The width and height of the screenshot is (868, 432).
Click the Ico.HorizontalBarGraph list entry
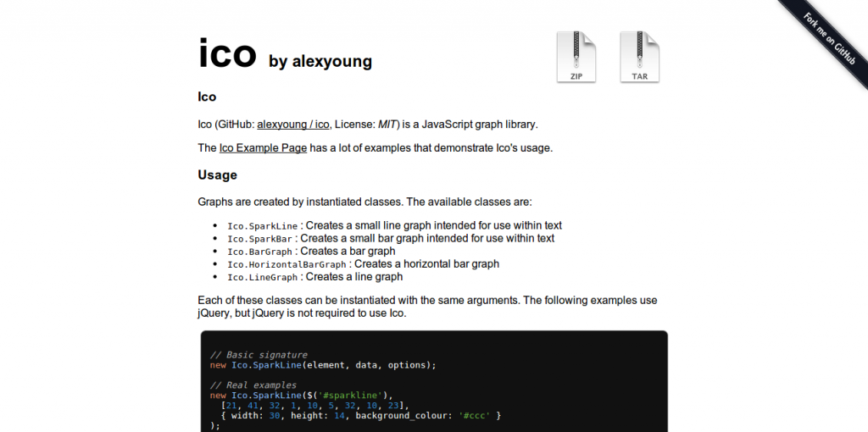coord(363,263)
